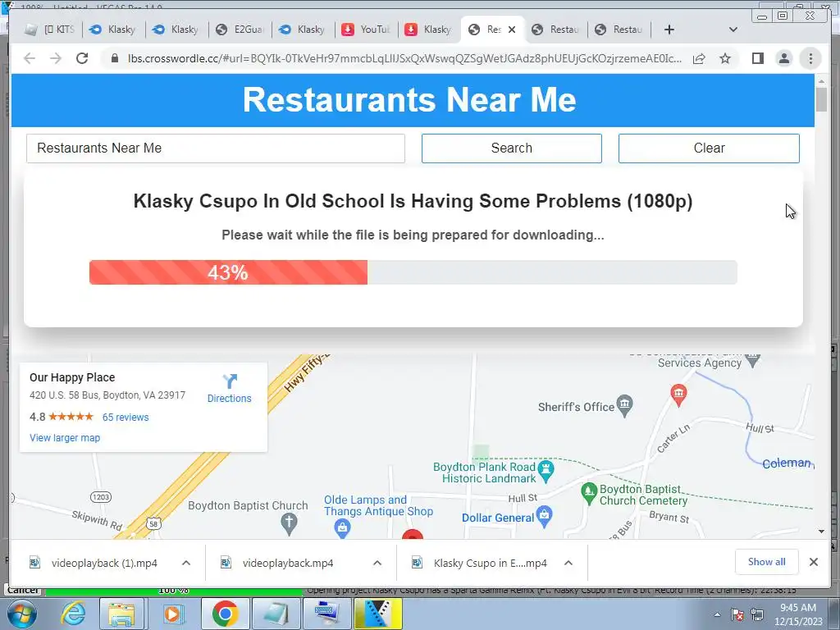This screenshot has width=840, height=630.
Task: Show hidden system tray icons
Action: 717,614
